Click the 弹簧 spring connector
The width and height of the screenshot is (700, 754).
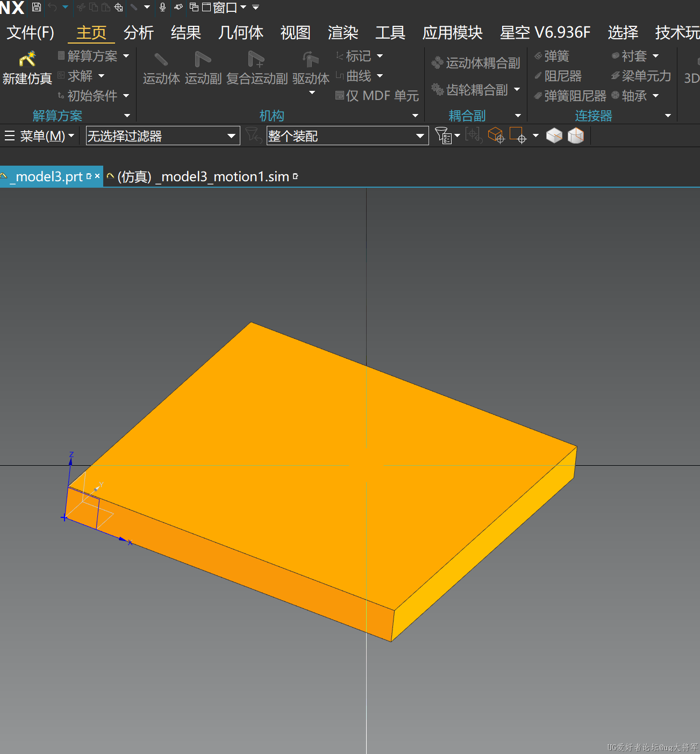[552, 56]
